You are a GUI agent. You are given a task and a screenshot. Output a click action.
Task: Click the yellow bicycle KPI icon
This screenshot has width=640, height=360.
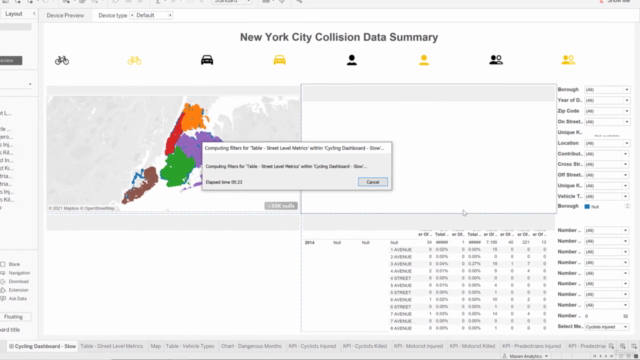(x=134, y=60)
